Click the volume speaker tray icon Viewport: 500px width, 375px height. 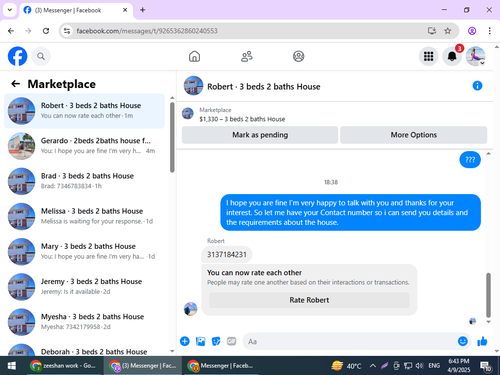pos(419,366)
